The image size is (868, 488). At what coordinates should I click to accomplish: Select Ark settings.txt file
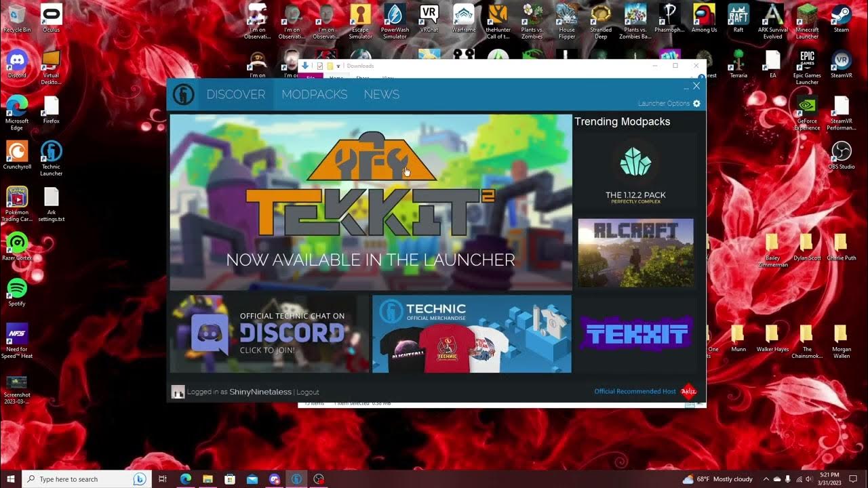click(51, 204)
